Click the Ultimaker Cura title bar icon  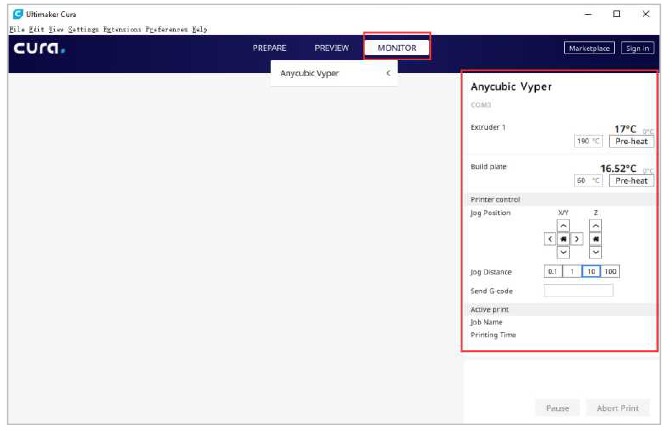(18, 14)
